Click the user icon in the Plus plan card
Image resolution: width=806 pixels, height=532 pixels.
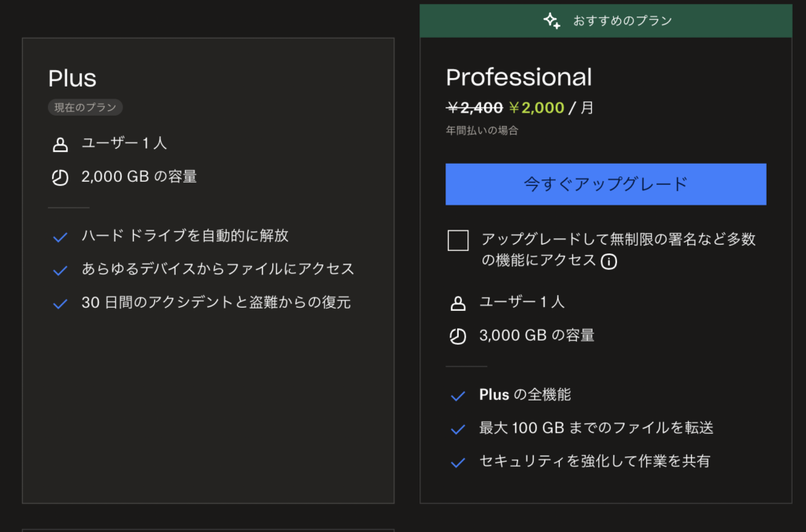pyautogui.click(x=60, y=145)
